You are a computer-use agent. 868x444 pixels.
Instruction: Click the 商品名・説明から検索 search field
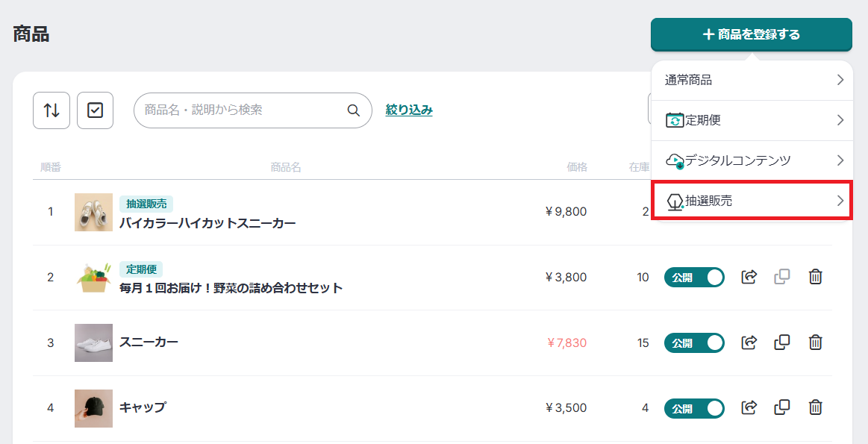coord(252,110)
